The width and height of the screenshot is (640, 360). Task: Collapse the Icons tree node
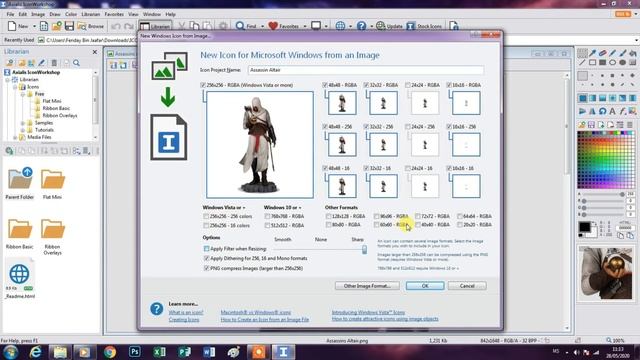[x=15, y=87]
